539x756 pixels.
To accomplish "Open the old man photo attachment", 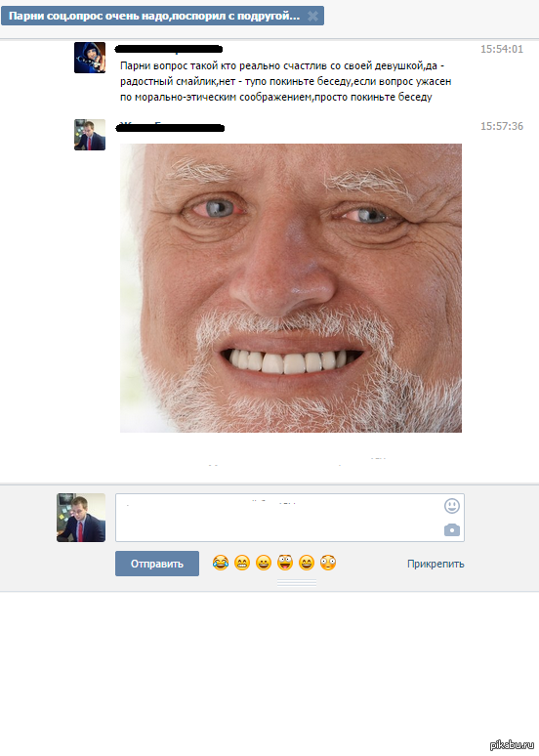I will point(291,288).
